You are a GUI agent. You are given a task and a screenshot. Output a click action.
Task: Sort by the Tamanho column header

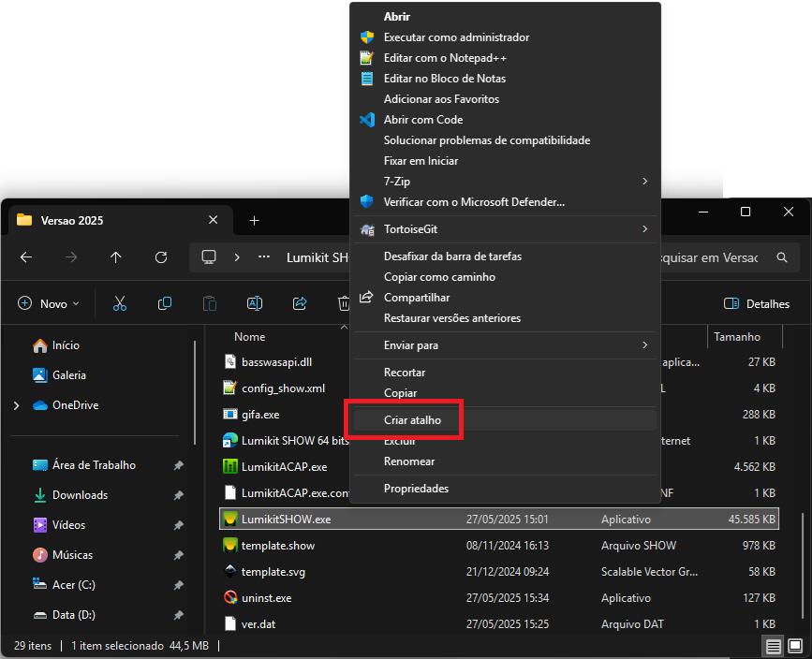point(737,336)
